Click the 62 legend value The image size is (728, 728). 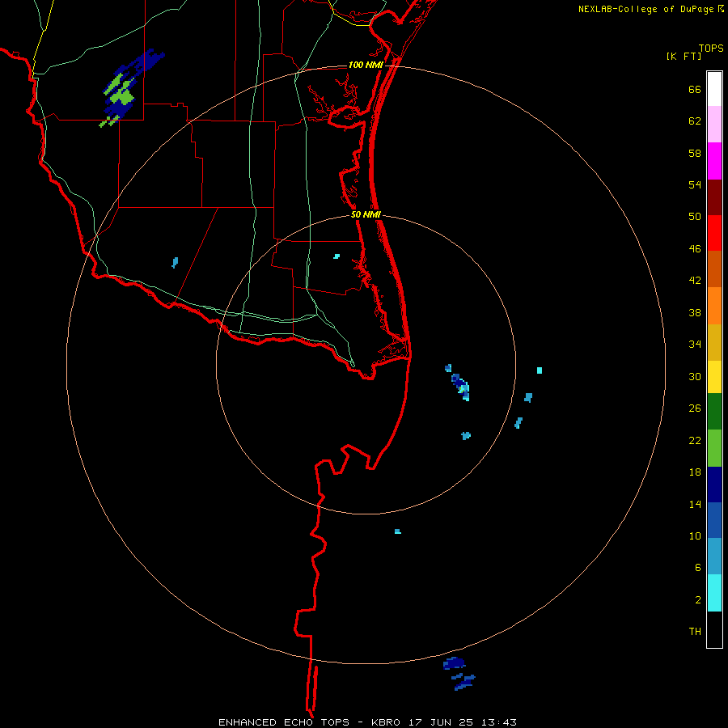(695, 121)
